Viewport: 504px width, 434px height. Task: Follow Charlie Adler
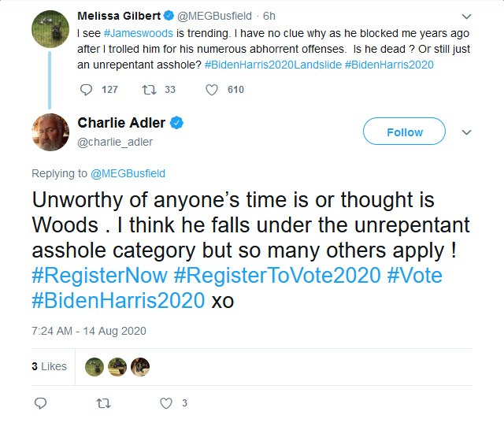[x=404, y=132]
